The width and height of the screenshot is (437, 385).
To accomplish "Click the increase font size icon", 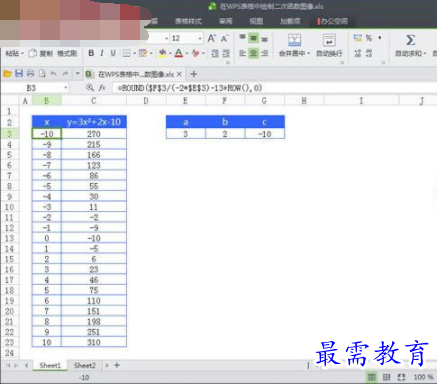I will [211, 38].
